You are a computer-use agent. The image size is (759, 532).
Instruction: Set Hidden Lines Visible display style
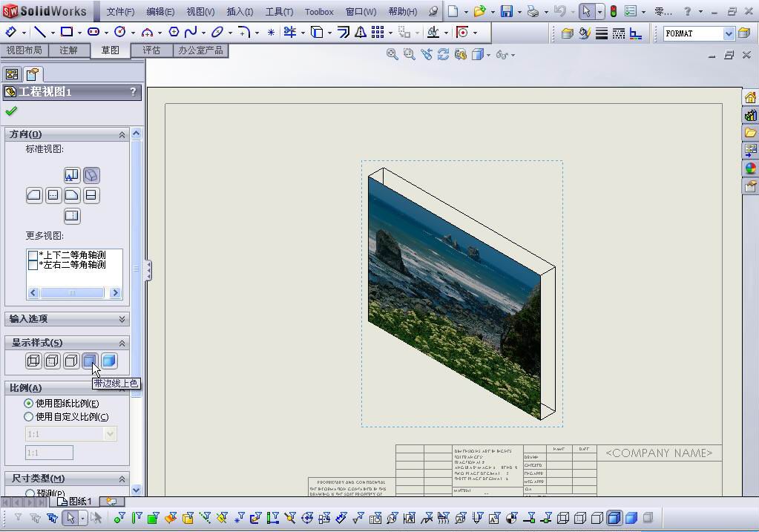52,361
